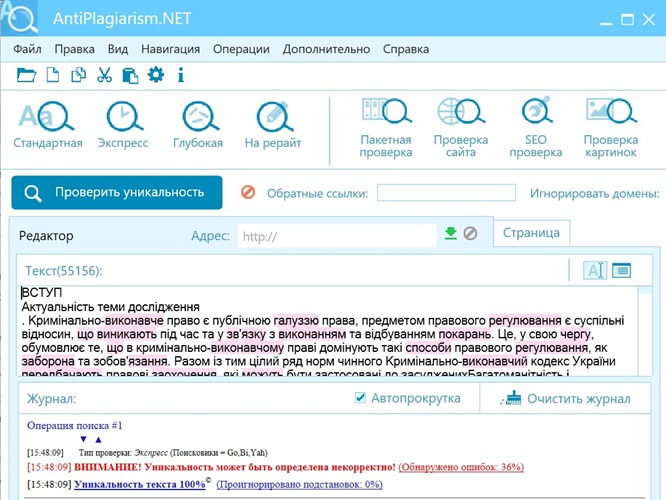Toggle the text edit mode button

tap(595, 270)
